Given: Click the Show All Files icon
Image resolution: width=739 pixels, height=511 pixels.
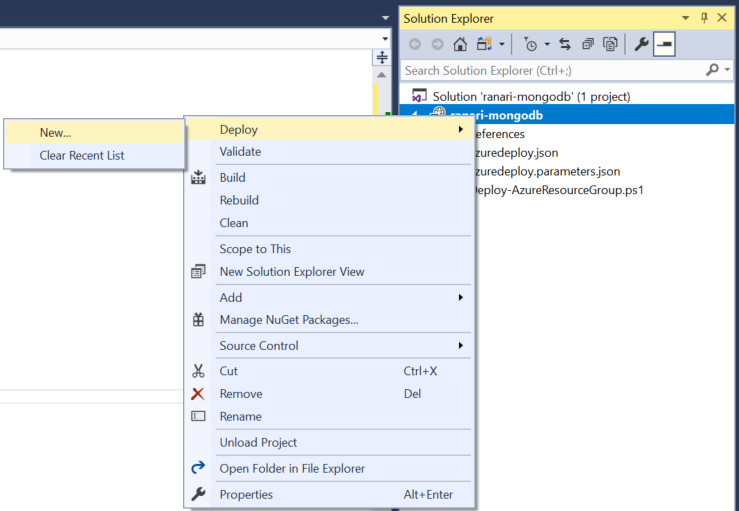Looking at the screenshot, I should click(610, 44).
